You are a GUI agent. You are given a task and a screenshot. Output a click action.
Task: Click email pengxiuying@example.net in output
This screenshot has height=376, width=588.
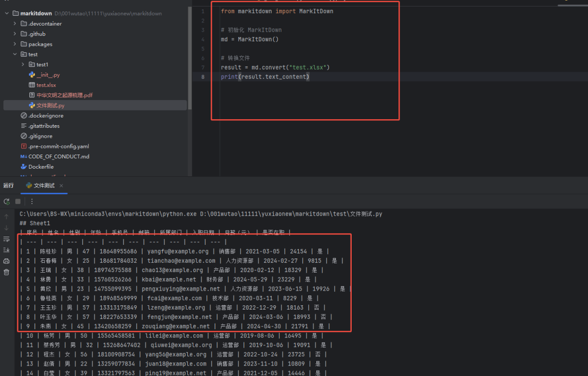[x=181, y=289]
